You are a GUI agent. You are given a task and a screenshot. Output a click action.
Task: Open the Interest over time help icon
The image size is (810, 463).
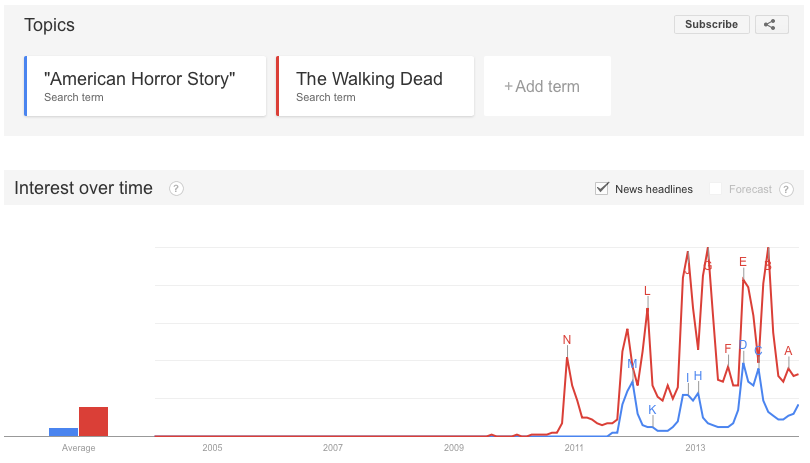[176, 189]
